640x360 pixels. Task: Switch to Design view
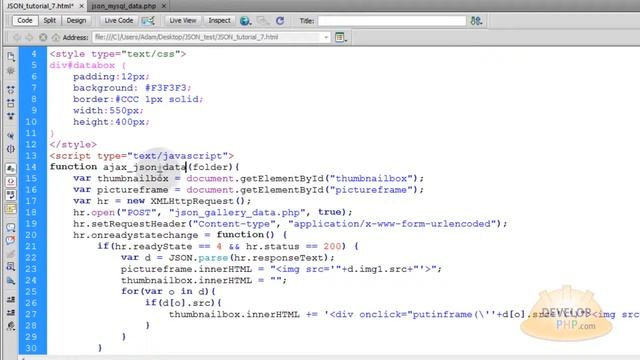click(x=76, y=20)
